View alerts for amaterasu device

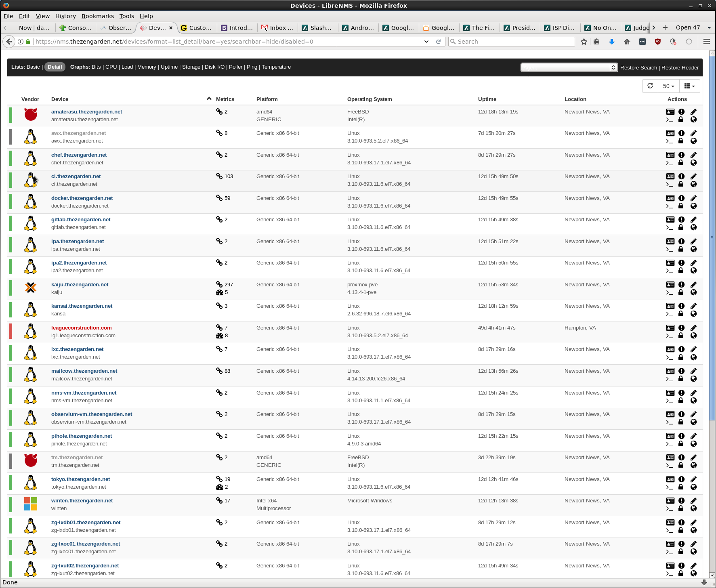pos(681,111)
